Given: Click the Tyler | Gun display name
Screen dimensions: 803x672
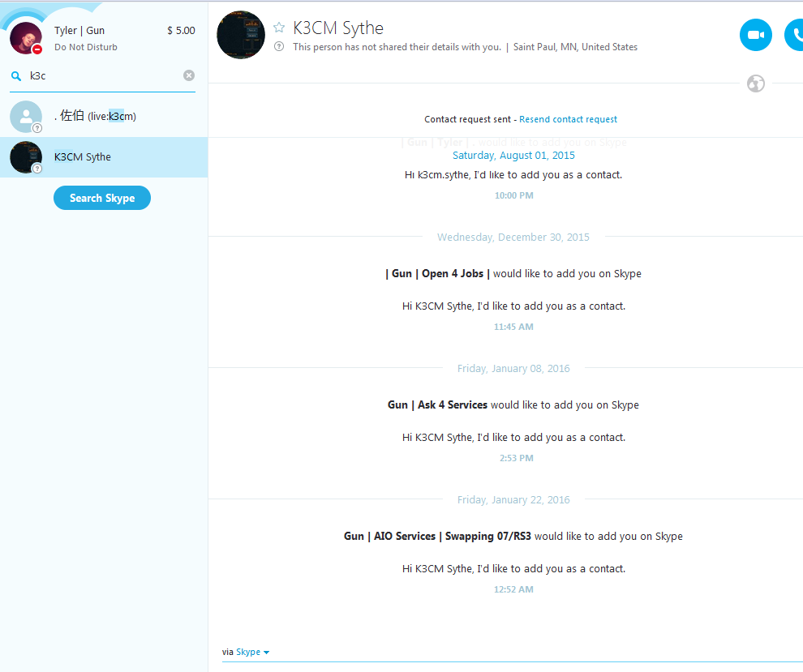Looking at the screenshot, I should [79, 31].
